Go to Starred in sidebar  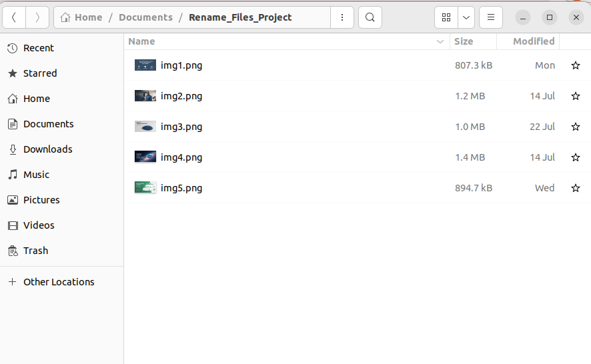(40, 73)
